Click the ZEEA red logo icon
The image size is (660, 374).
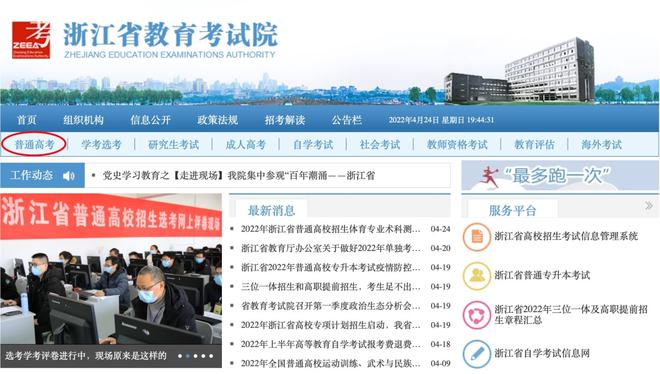31,40
